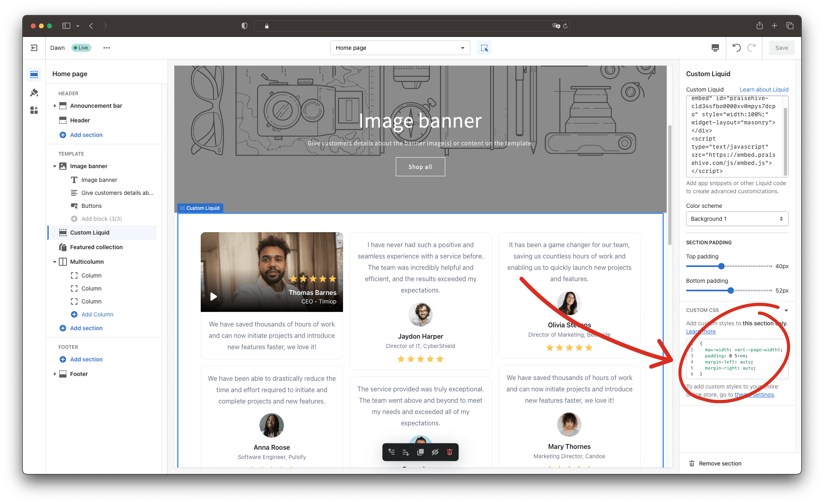
Task: Collapse the Multicolumn section tree
Action: (55, 262)
